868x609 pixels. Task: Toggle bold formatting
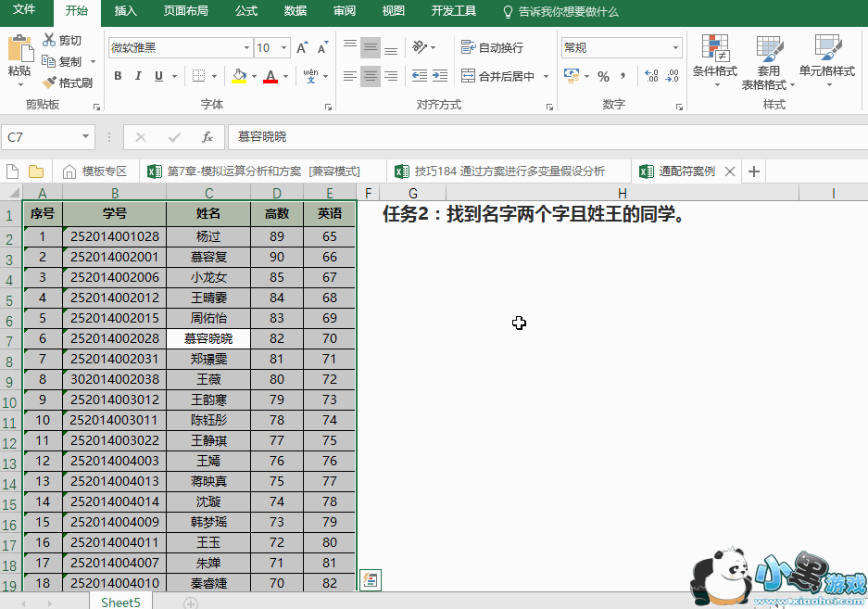coord(118,76)
